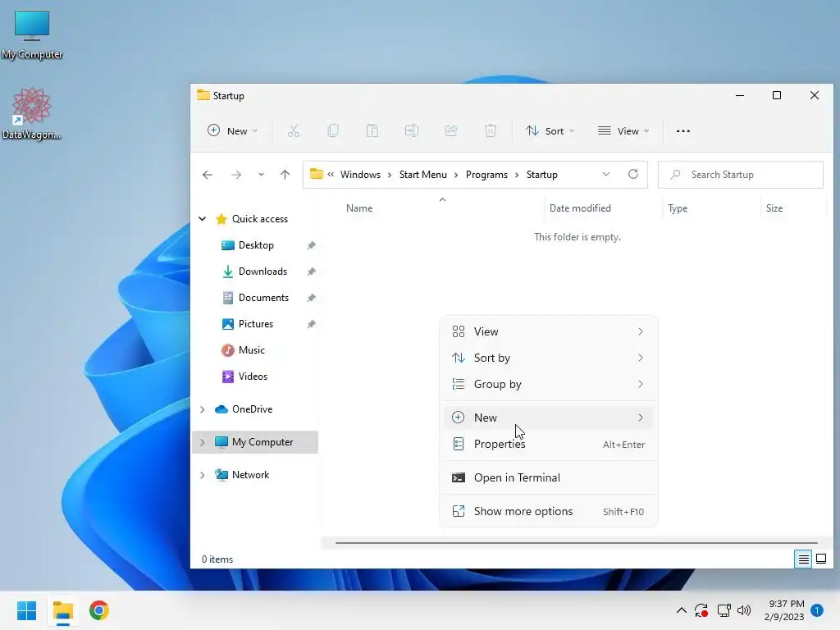Open the View dropdown in toolbar
Screen dimensions: 840x630
623,130
